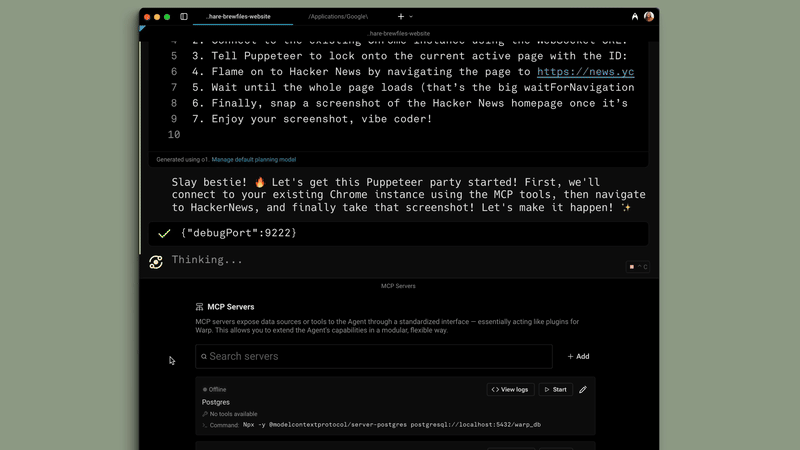Image resolution: width=800 pixels, height=450 pixels.
Task: Open the news.yc Hacker News link
Action: [x=585, y=72]
